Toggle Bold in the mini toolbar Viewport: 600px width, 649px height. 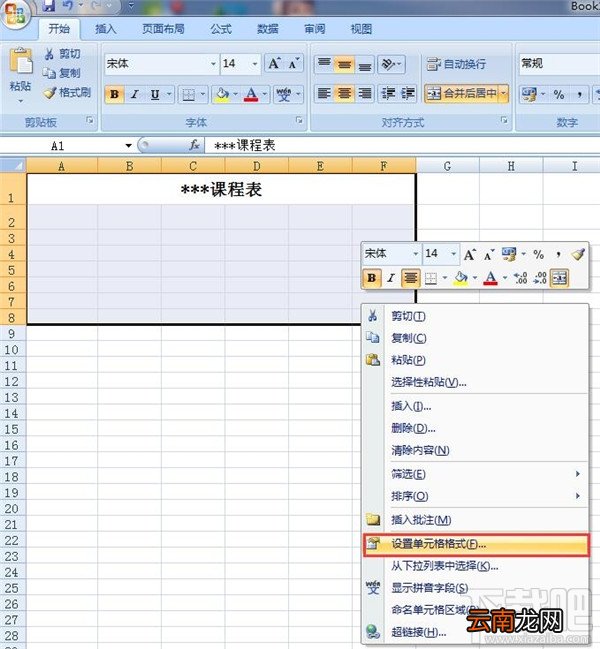(371, 278)
